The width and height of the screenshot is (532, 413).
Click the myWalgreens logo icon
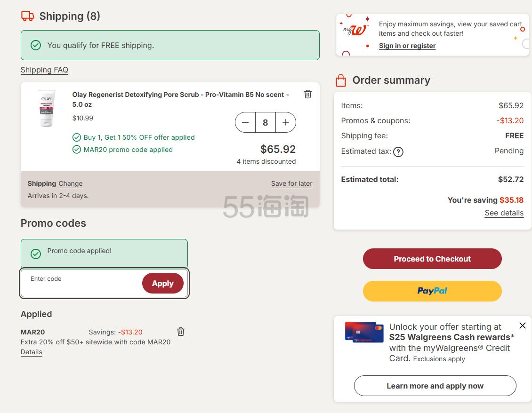point(356,30)
